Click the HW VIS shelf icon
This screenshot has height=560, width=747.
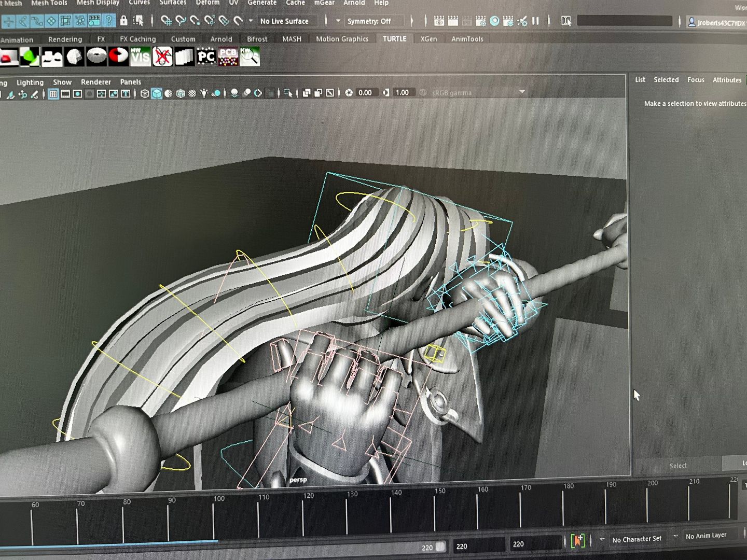click(x=140, y=57)
